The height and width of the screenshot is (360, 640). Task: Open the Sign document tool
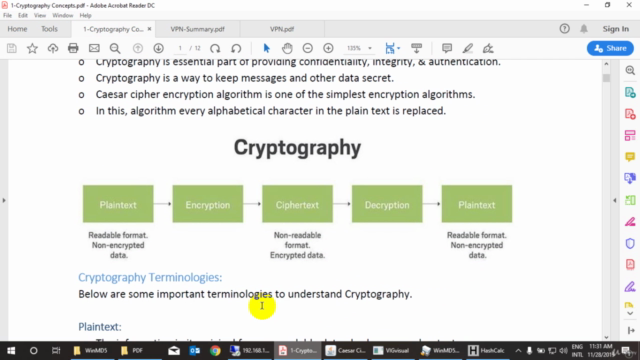pyautogui.click(x=488, y=49)
